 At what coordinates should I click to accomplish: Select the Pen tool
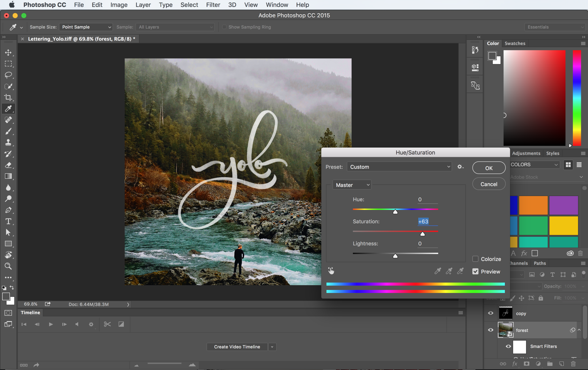[8, 210]
